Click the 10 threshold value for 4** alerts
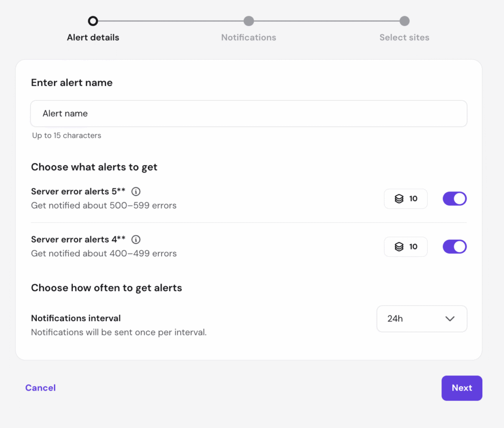 tap(413, 247)
